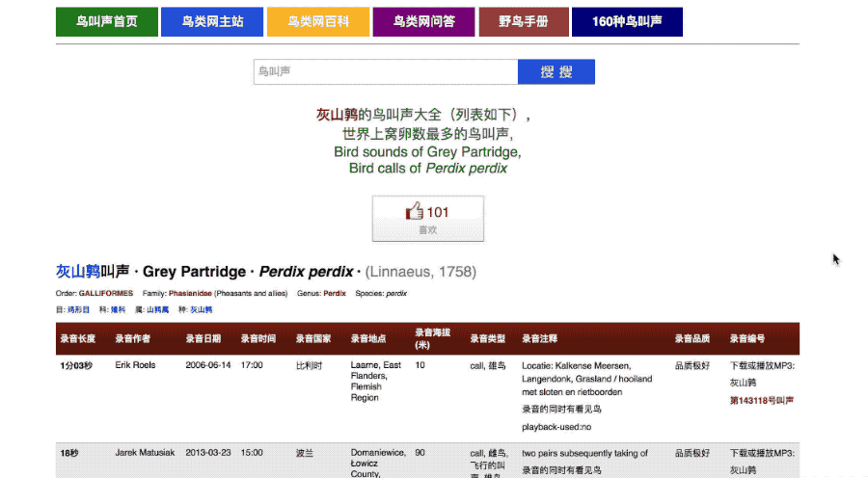The image size is (868, 478).
Task: Click the 鸟叫声 search input field
Action: 386,72
